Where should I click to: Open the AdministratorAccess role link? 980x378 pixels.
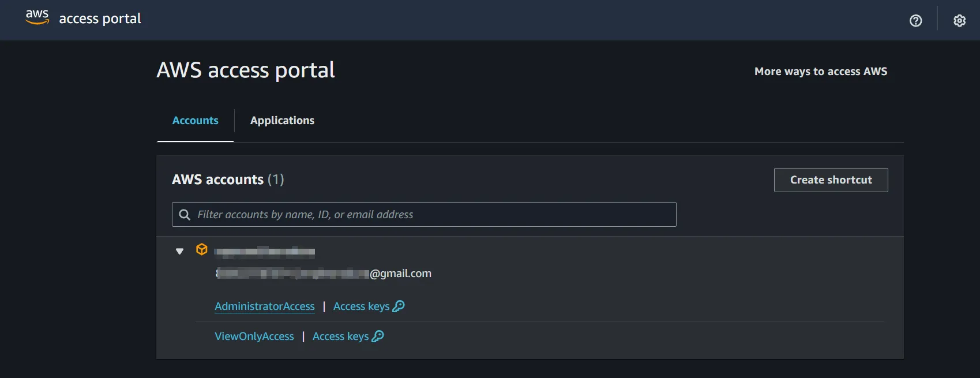tap(265, 306)
